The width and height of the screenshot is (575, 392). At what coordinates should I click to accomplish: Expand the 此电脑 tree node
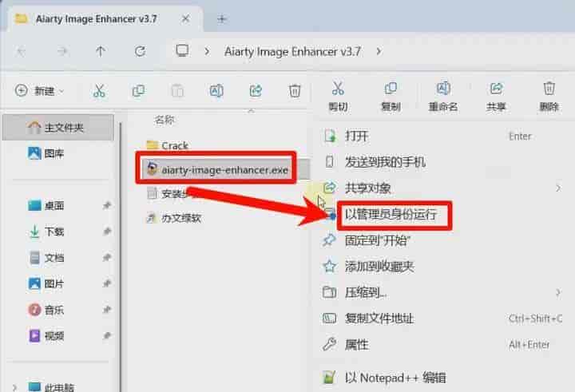[x=14, y=387]
